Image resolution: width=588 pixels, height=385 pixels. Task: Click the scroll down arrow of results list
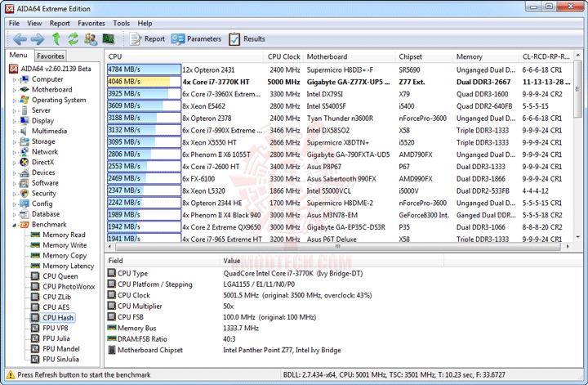tap(577, 237)
